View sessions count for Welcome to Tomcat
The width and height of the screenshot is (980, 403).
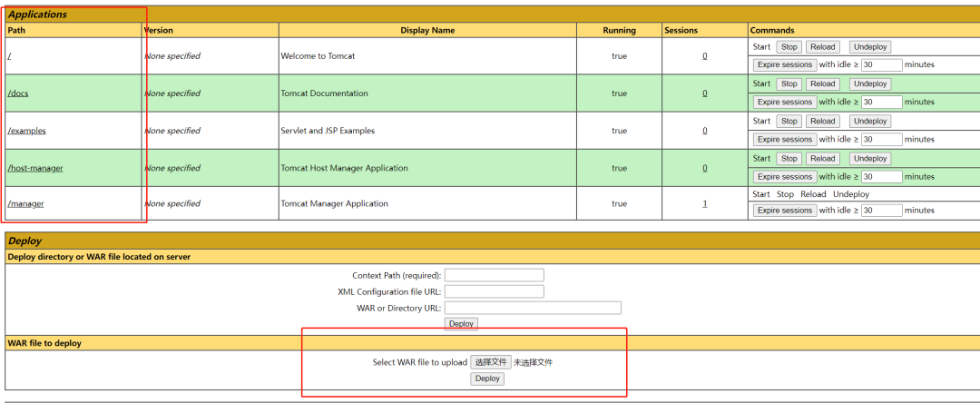pyautogui.click(x=705, y=56)
